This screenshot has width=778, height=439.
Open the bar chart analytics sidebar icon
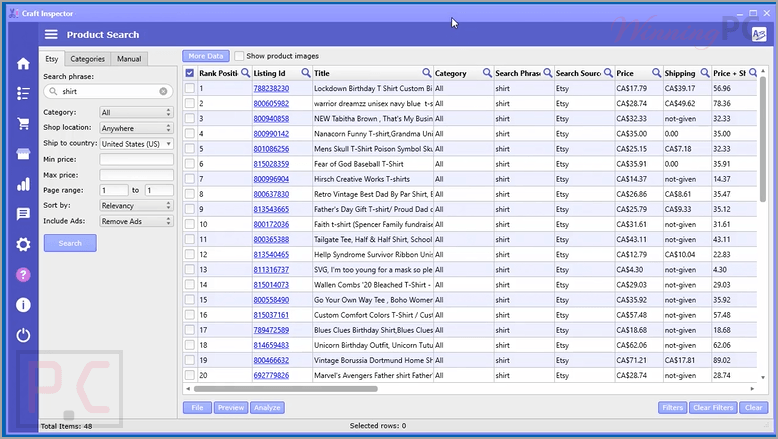pos(23,185)
